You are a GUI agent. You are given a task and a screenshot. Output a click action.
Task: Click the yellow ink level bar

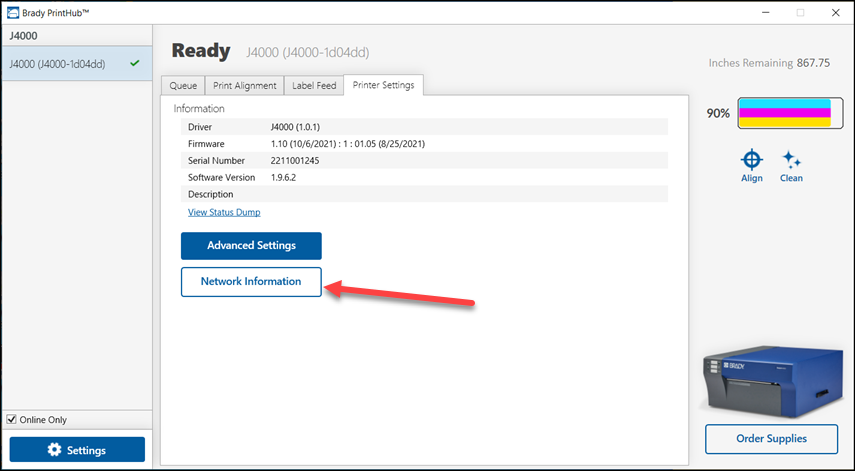(x=785, y=123)
